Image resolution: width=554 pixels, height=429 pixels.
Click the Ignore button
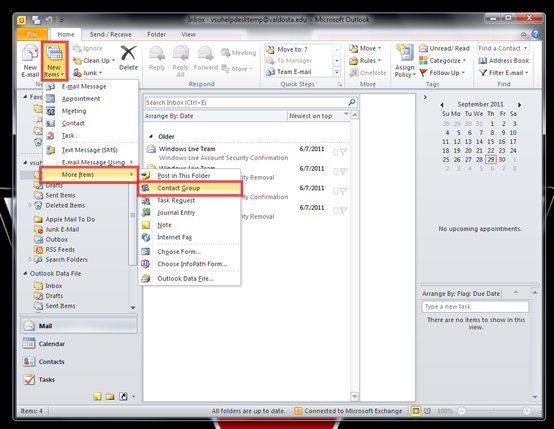coord(88,48)
